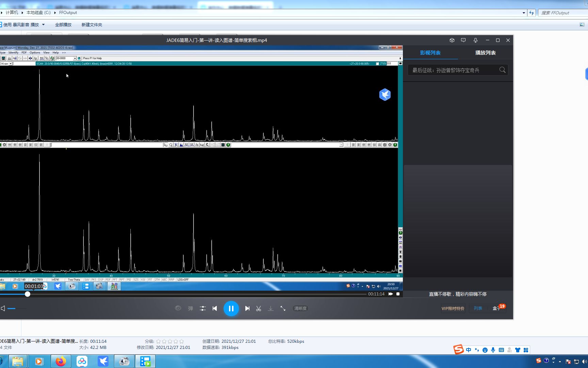Enter fullscreen with the diagonal arrows icon

[x=283, y=308]
